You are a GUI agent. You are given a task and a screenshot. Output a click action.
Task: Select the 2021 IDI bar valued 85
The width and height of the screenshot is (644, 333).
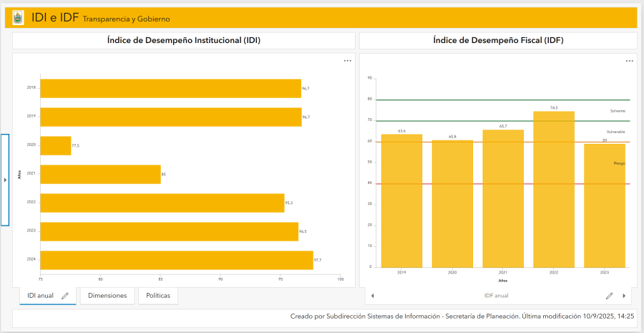(x=100, y=174)
